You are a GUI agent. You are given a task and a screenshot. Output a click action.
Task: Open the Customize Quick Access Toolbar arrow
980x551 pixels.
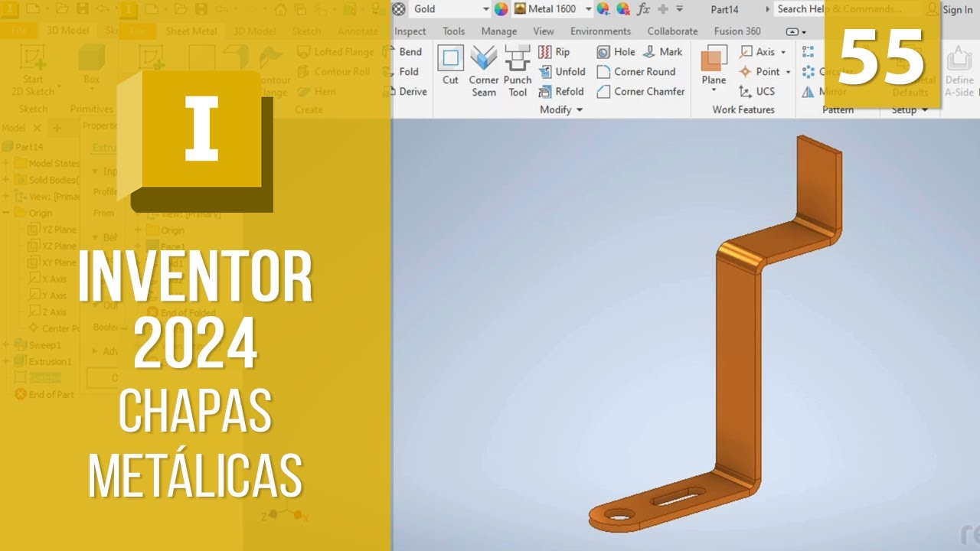coord(680,9)
